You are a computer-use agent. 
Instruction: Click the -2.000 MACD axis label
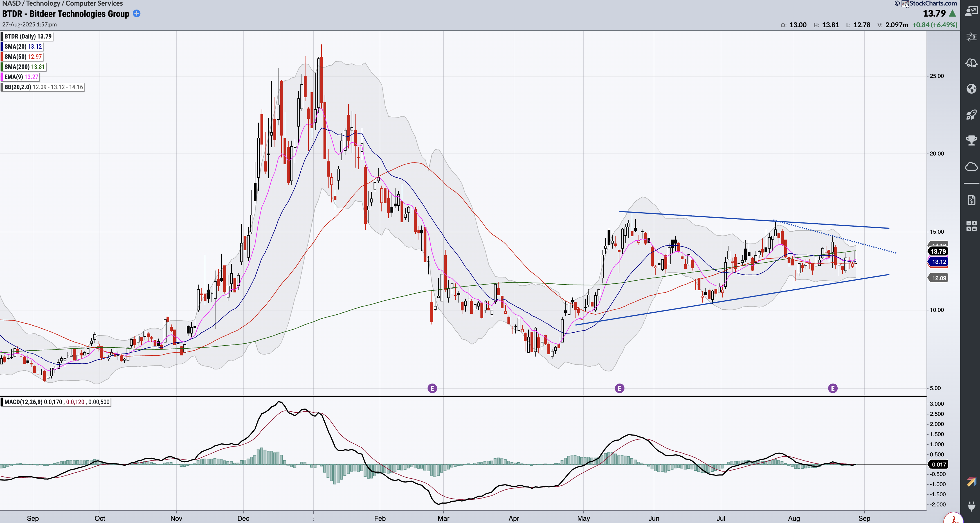coord(936,505)
